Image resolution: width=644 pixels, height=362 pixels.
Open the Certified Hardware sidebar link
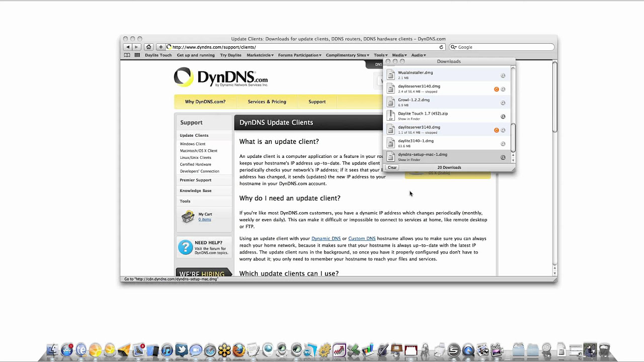(196, 164)
